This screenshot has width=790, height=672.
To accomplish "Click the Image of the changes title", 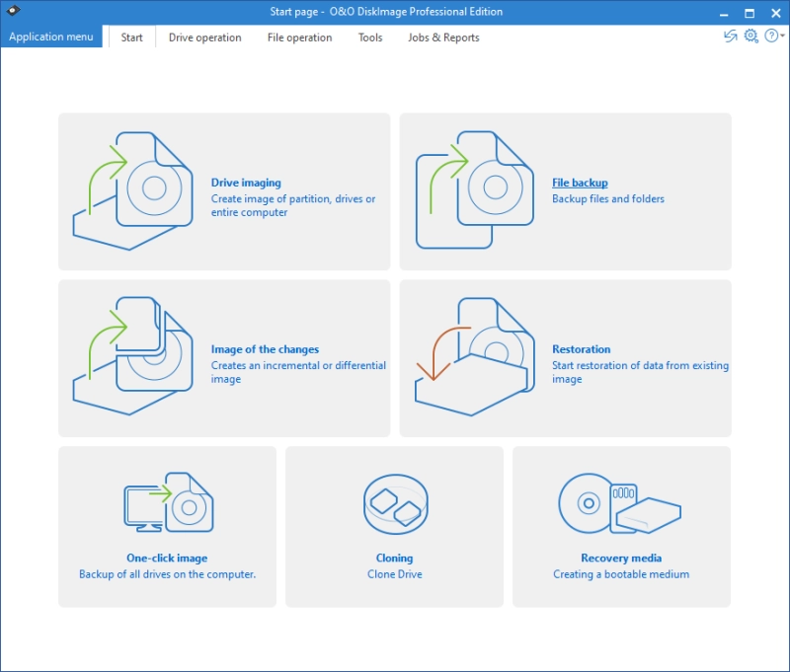I will pos(265,349).
